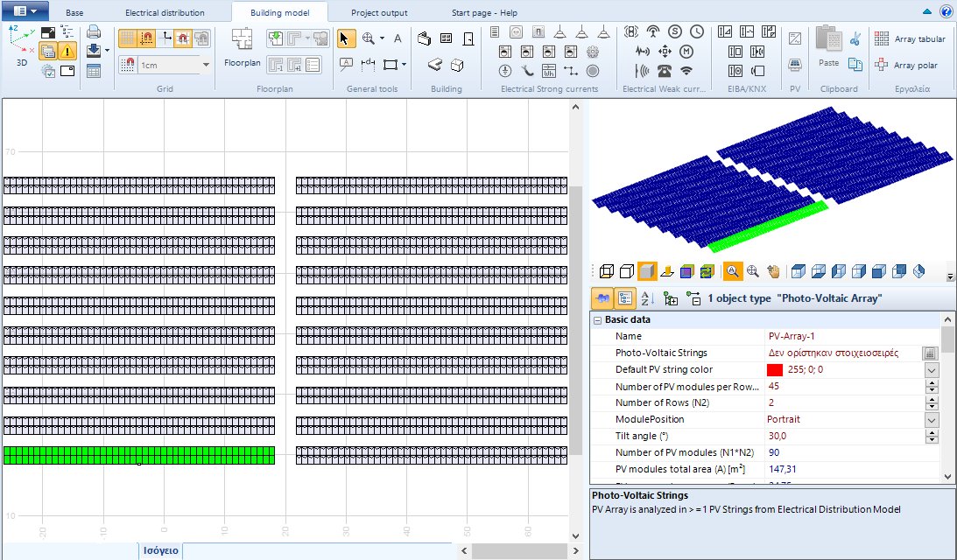Click the telephone icon in Electrical Weak currents
The width and height of the screenshot is (957, 560).
click(665, 71)
